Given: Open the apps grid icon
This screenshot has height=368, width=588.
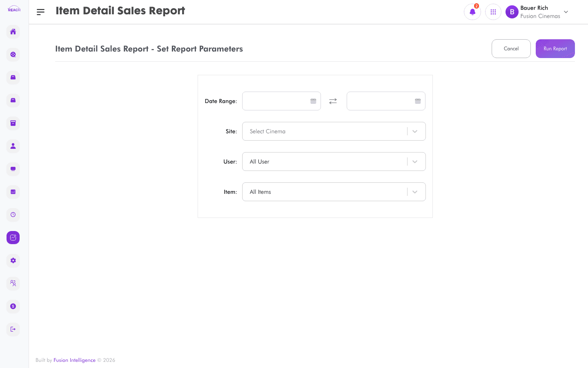Looking at the screenshot, I should point(493,12).
